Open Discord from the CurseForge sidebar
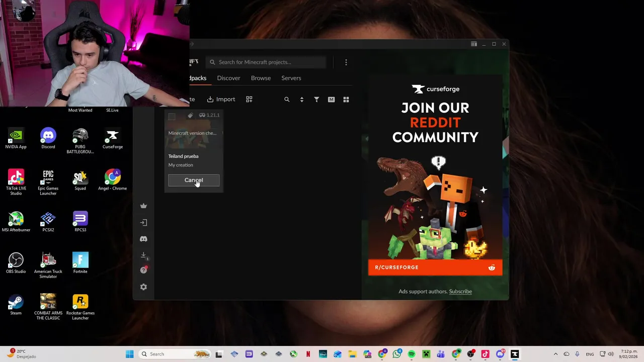Screen dimensions: 644x362 [143, 239]
